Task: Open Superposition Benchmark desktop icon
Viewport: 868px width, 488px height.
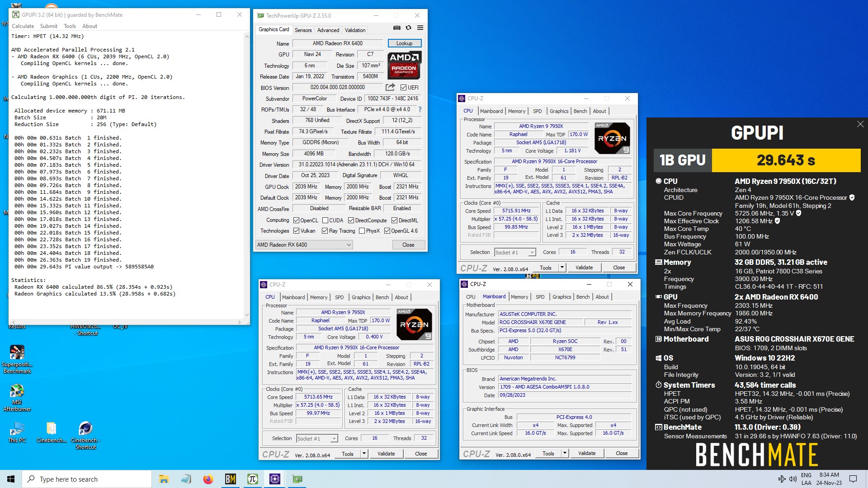Action: click(17, 359)
